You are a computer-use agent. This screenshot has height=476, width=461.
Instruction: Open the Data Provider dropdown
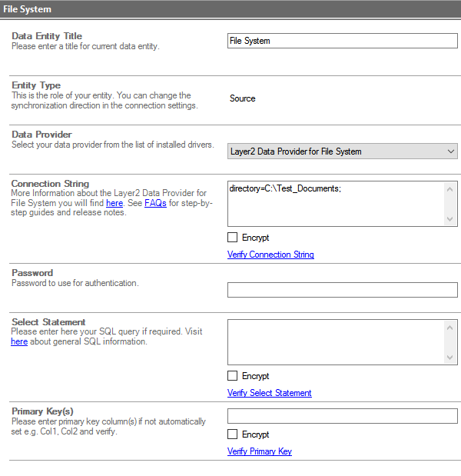coord(342,151)
